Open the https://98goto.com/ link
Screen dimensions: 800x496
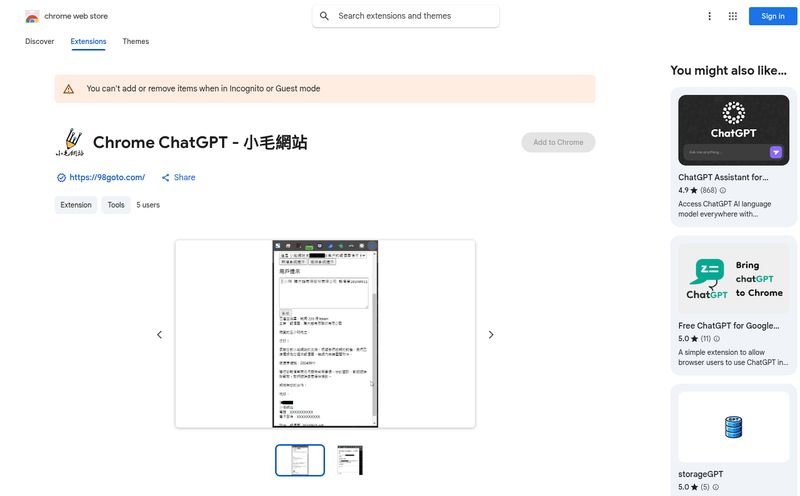tap(107, 178)
